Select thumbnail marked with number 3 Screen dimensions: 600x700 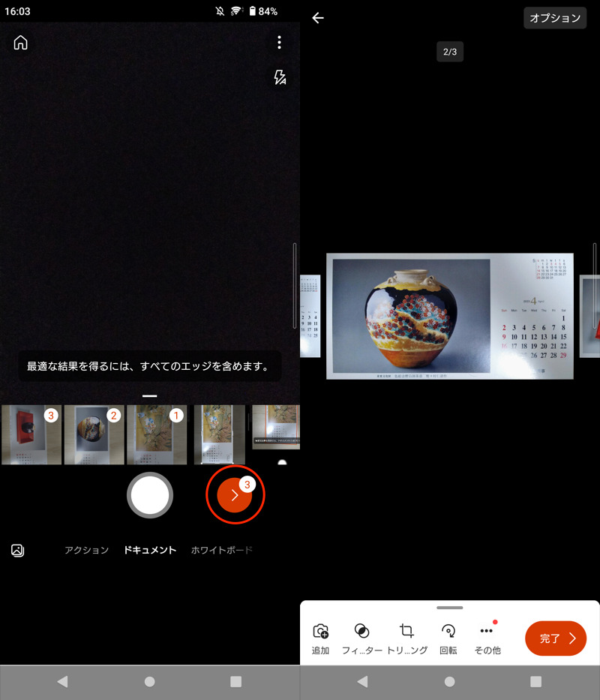pyautogui.click(x=31, y=434)
